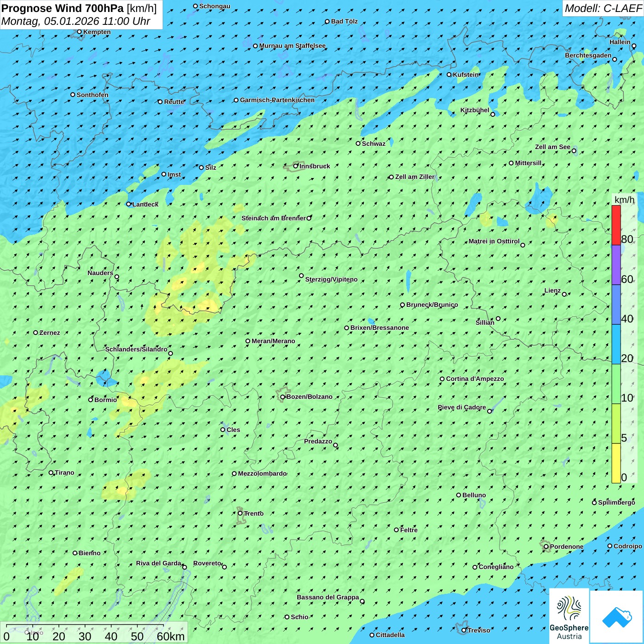
Task: Select the Lienz location marker
Action: [x=564, y=294]
